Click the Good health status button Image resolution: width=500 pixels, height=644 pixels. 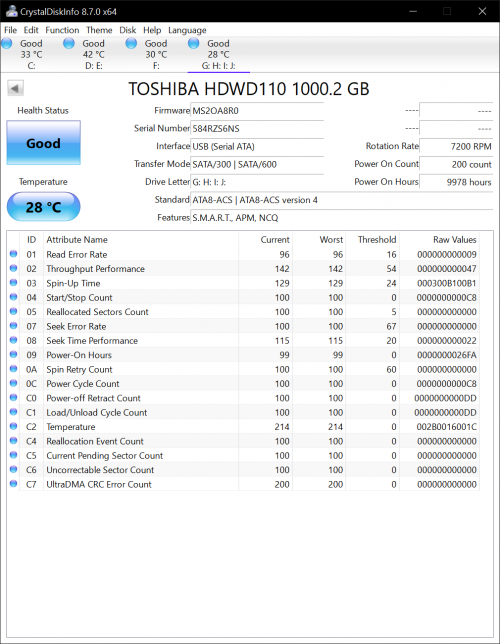44,143
